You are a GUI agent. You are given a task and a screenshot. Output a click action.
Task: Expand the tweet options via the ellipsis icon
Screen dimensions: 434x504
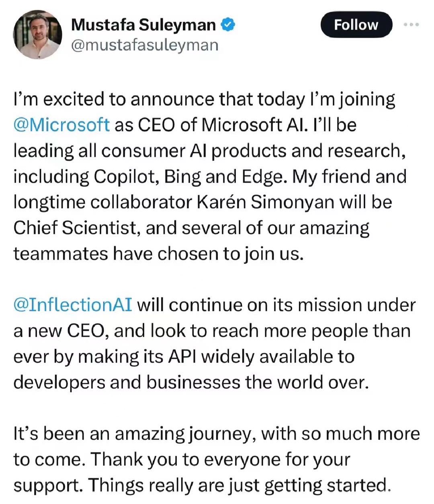pyautogui.click(x=411, y=24)
